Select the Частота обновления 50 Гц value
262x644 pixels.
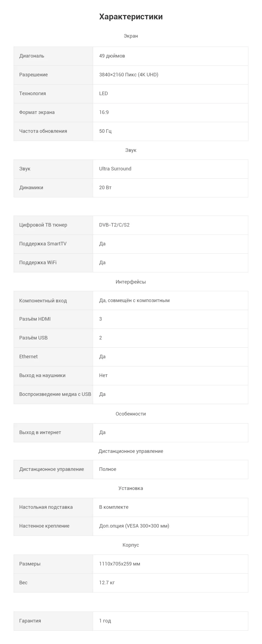click(x=105, y=131)
